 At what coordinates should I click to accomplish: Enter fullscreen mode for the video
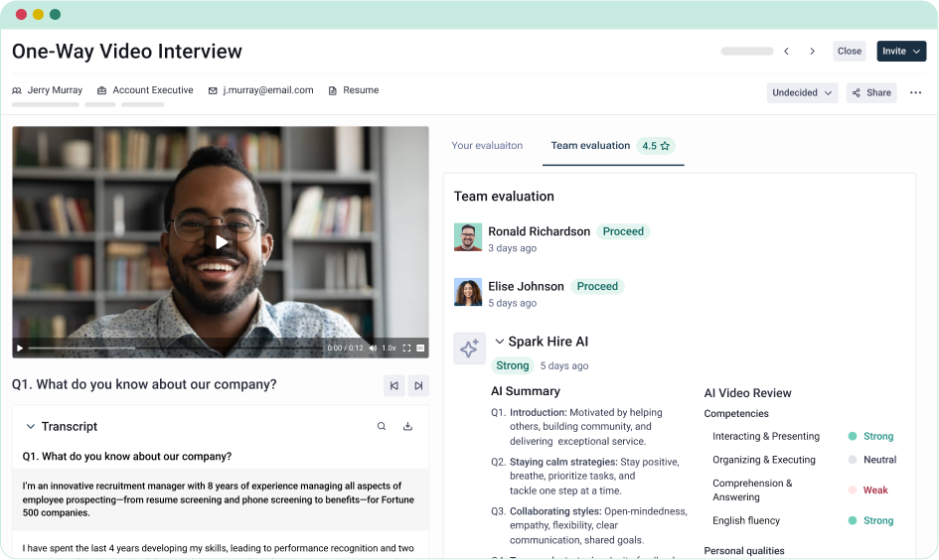pos(406,349)
